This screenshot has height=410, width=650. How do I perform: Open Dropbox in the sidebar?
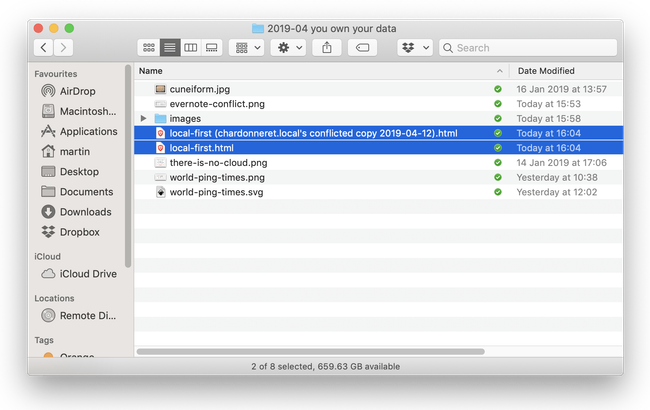[x=80, y=231]
